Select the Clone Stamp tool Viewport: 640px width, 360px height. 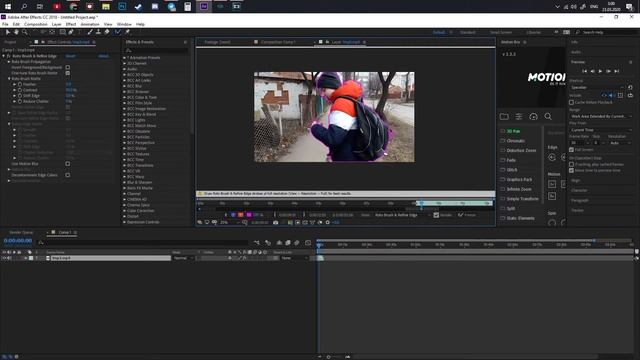coord(98,32)
